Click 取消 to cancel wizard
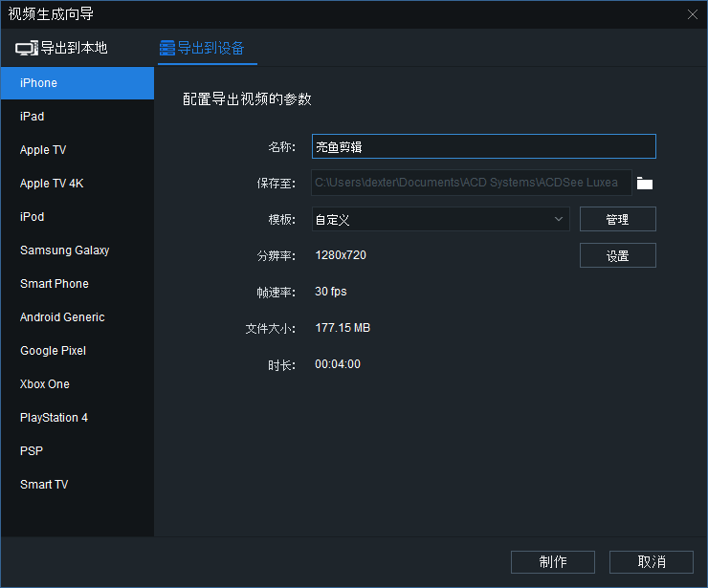Image resolution: width=708 pixels, height=588 pixels. pos(652,562)
